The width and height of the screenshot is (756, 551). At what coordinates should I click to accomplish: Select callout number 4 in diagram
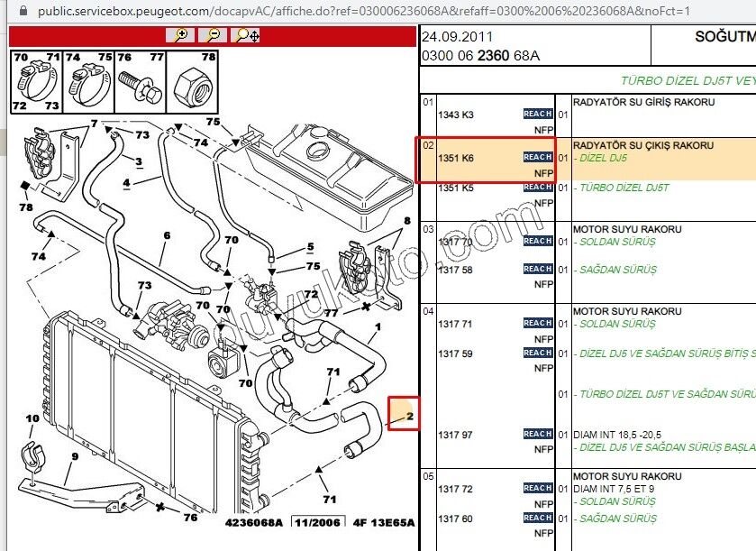(x=126, y=183)
